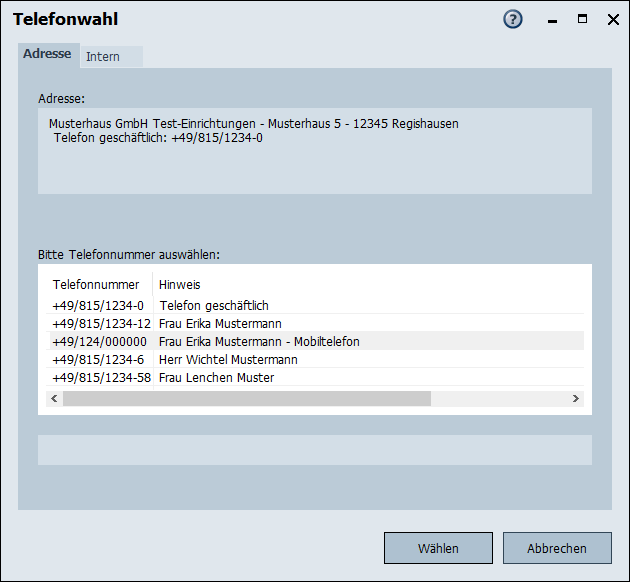Sort by the Telefonnummer column header

click(96, 285)
